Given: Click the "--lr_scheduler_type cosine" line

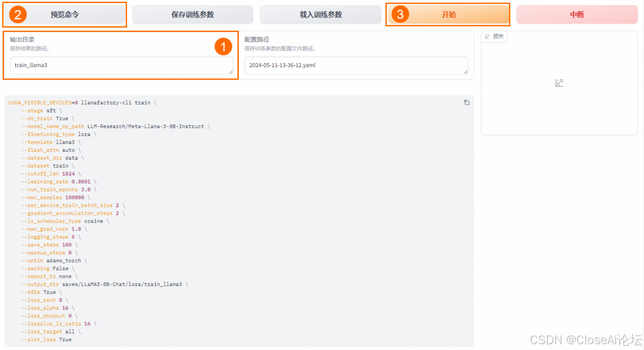Looking at the screenshot, I should click(x=65, y=221).
